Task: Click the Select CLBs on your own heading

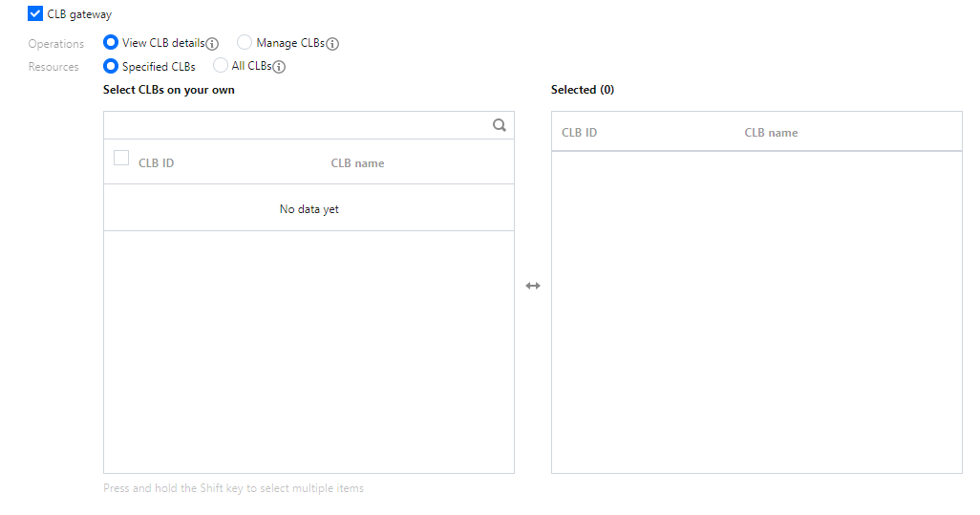Action: click(x=168, y=90)
